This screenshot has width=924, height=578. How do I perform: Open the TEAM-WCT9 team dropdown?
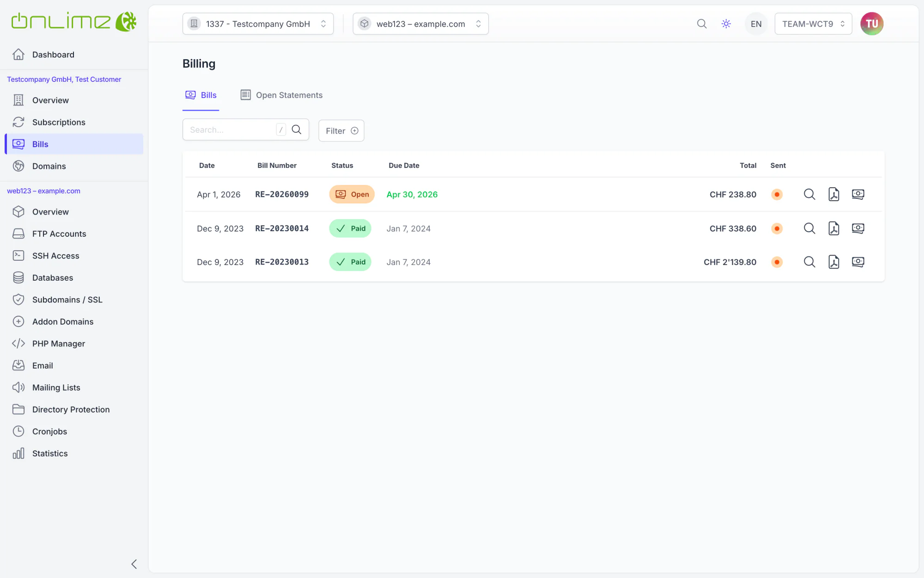(x=813, y=24)
